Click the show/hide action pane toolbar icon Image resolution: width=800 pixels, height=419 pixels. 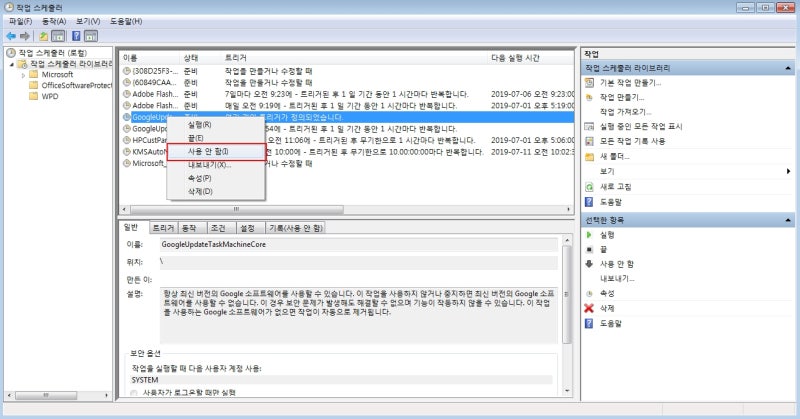[91, 36]
